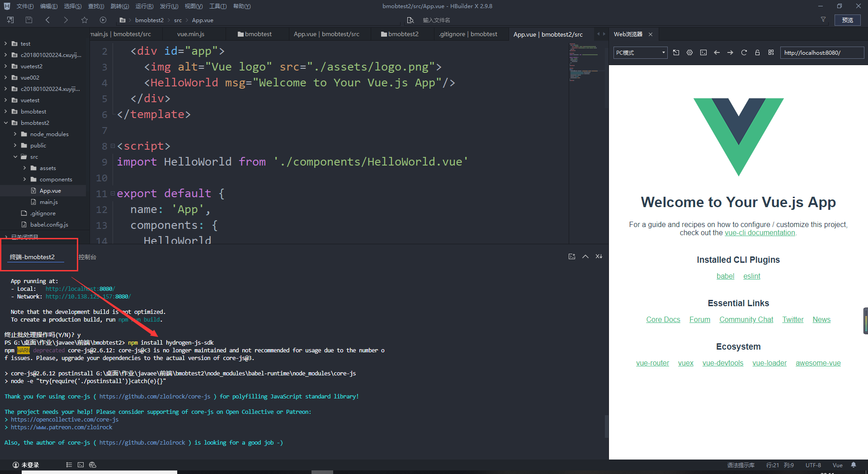Viewport: 868px width, 474px height.
Task: Open browser page in external window icon
Action: [676, 52]
